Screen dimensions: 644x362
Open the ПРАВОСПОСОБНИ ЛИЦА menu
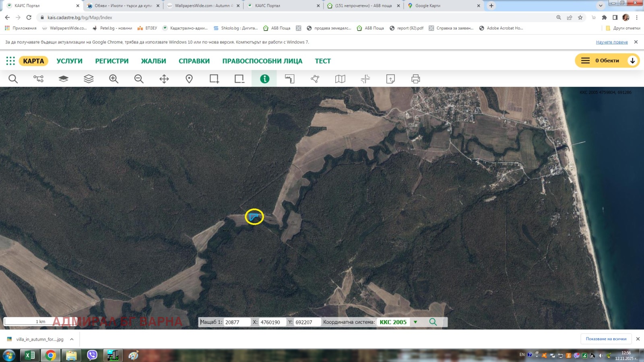[262, 61]
